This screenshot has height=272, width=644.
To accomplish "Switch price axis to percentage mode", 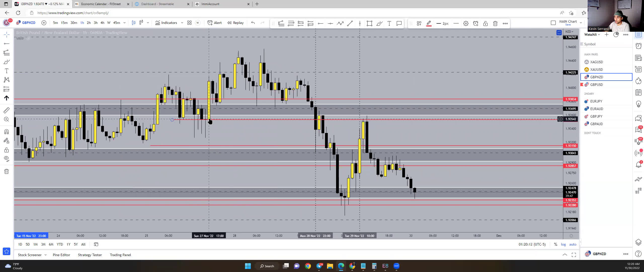I will [x=555, y=244].
